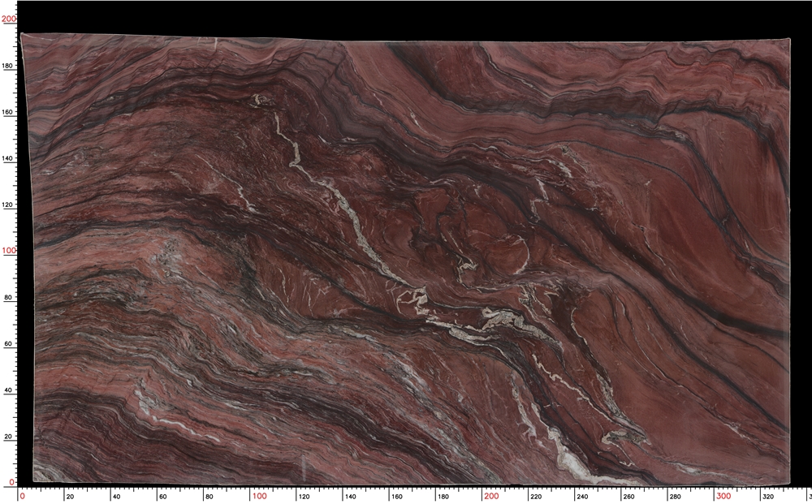The height and width of the screenshot is (504, 812).
Task: Click the 120 label on horizontal ruler
Action: [304, 497]
